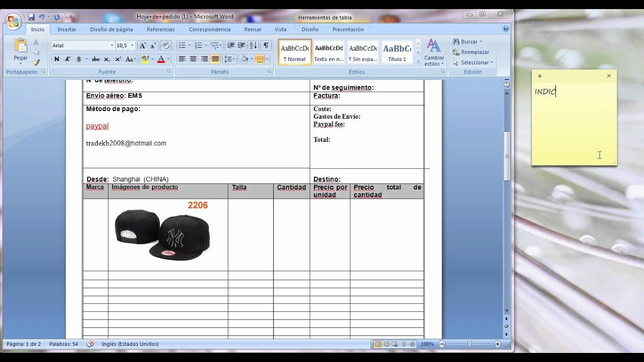Click the Buscar button

click(467, 42)
